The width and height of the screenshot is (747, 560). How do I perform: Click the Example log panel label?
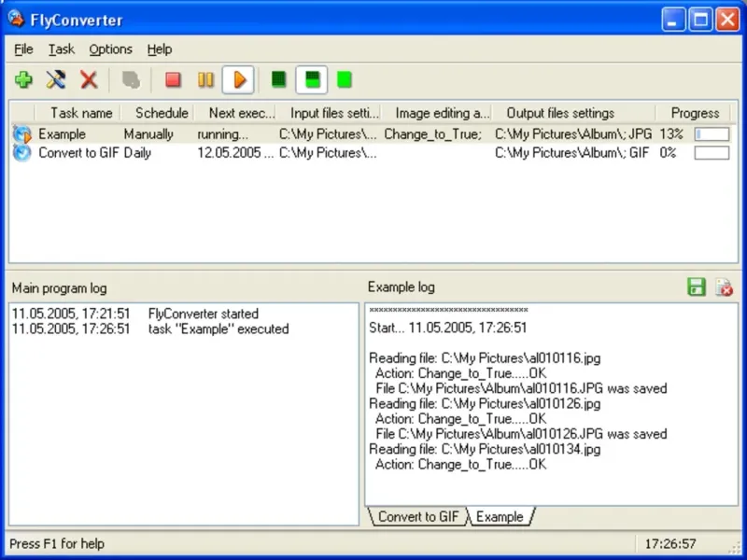[x=402, y=287]
